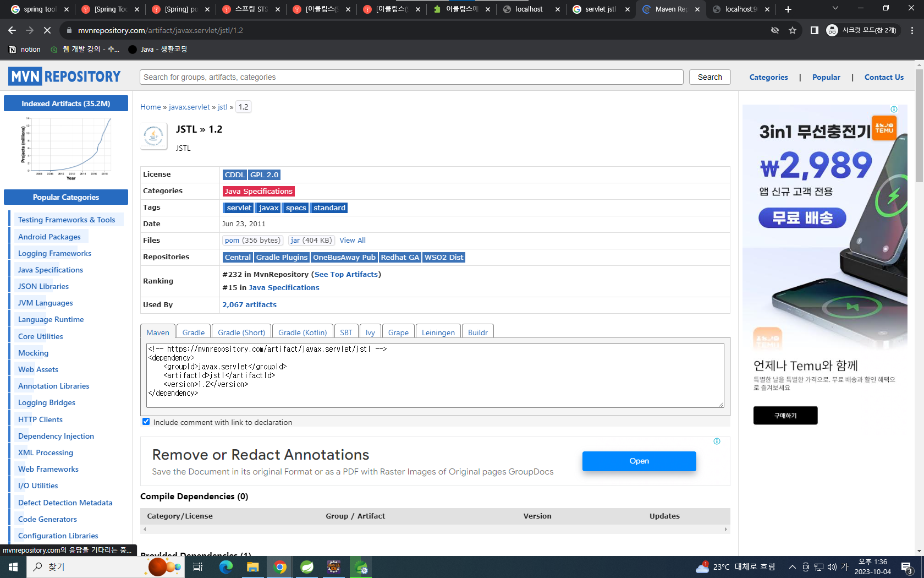Switch to Chrome in the taskbar
This screenshot has height=578, width=924.
280,566
